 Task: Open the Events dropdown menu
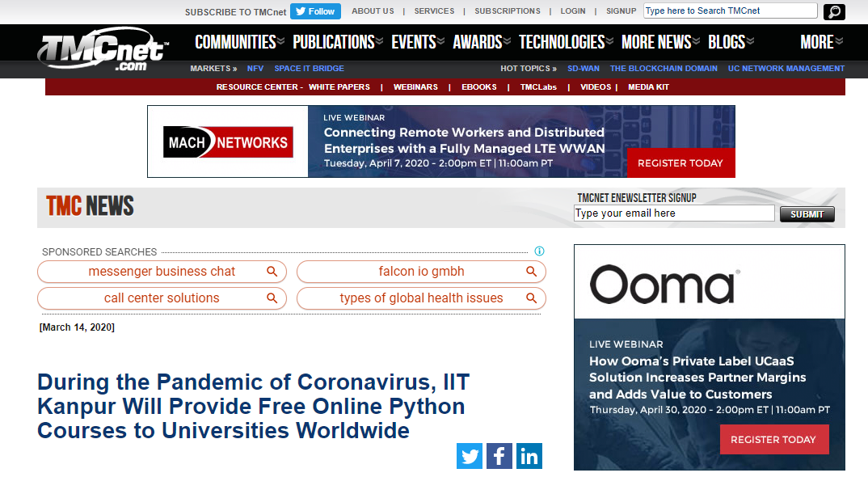(x=418, y=42)
